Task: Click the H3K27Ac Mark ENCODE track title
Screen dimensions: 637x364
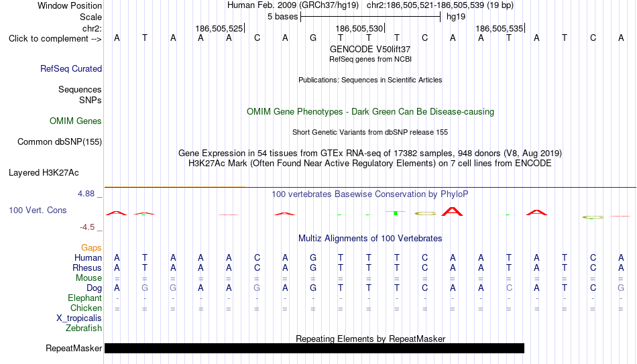Action: [370, 164]
